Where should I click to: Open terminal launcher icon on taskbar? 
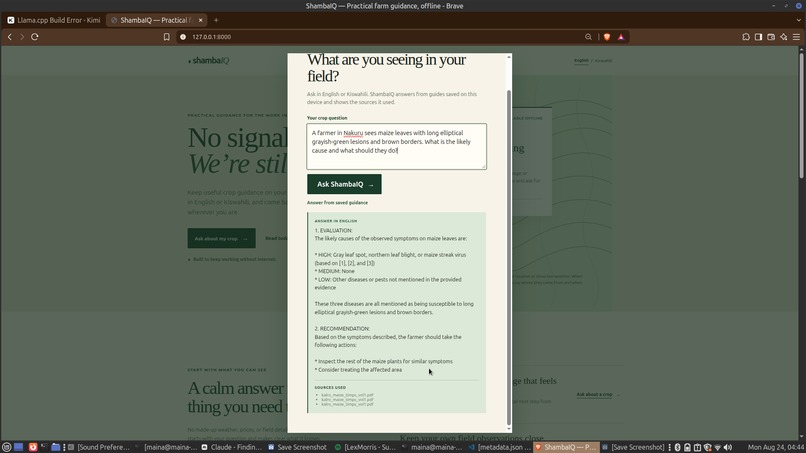(x=44, y=447)
